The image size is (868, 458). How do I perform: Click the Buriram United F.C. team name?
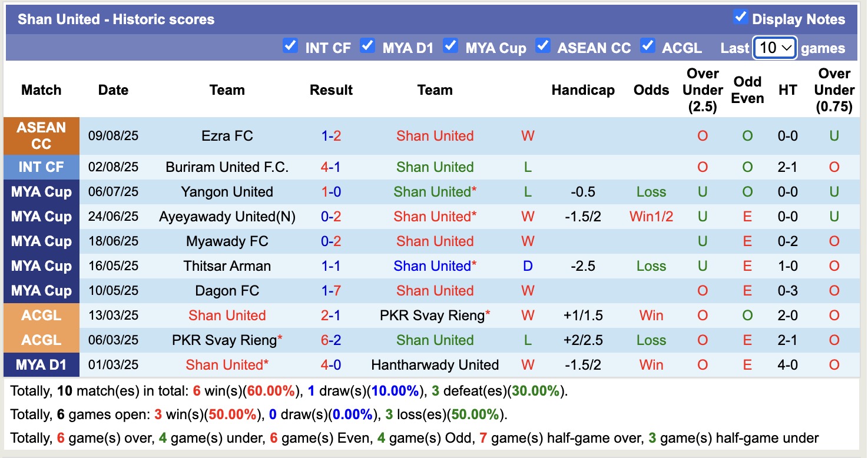point(227,167)
